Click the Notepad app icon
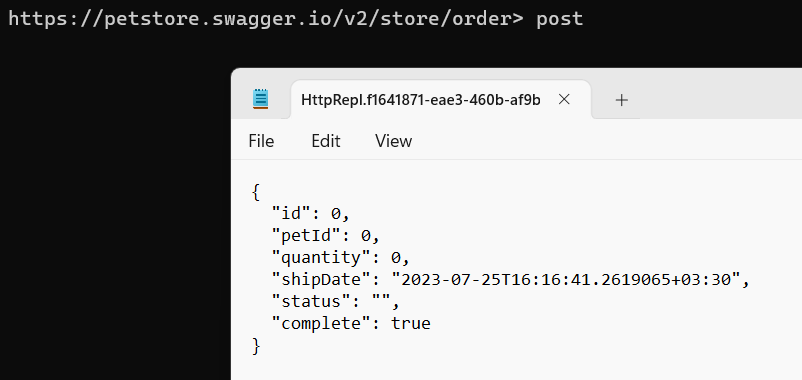The image size is (802, 380). [x=260, y=99]
